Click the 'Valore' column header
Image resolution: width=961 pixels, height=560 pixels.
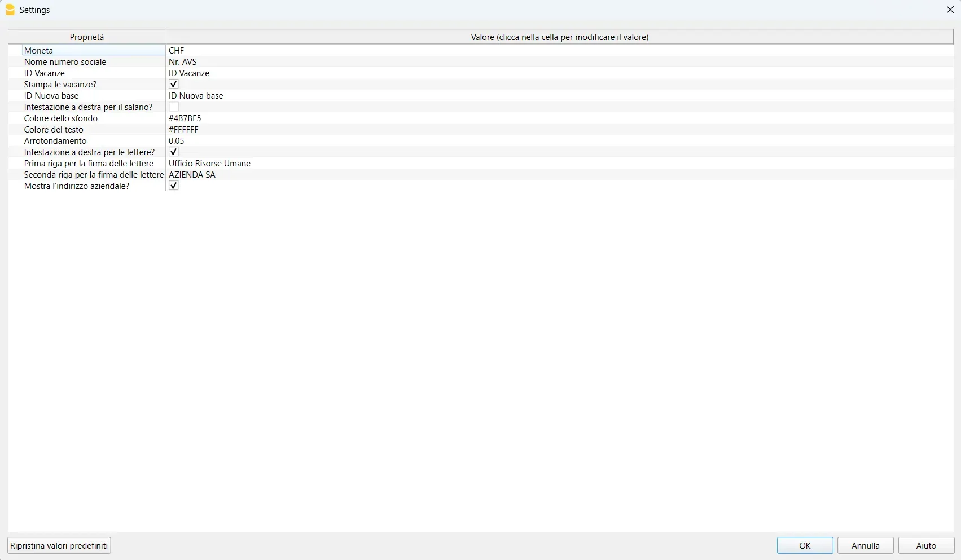[x=559, y=37]
